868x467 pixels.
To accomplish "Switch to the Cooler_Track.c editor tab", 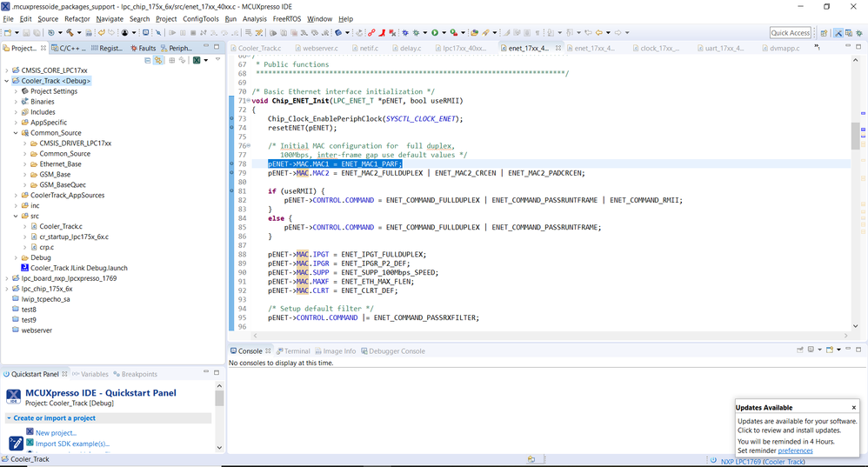I will click(x=256, y=48).
